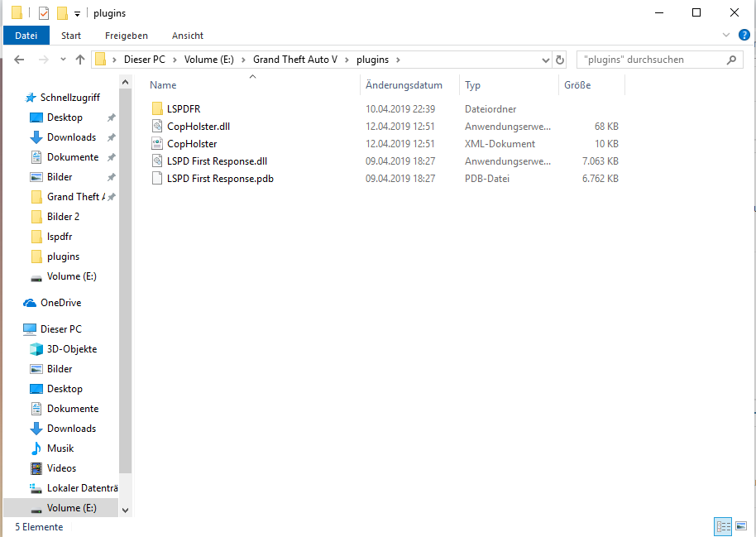Expand chevron after plugins breadcrumb

(398, 60)
